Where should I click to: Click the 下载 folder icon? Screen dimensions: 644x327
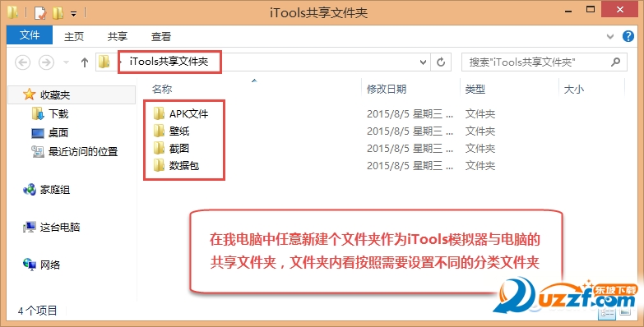tap(37, 113)
